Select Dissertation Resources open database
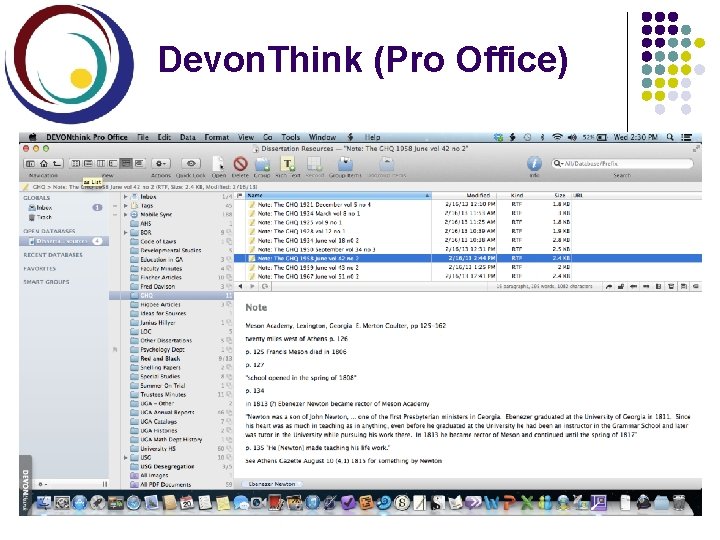720x540 pixels. (x=64, y=241)
